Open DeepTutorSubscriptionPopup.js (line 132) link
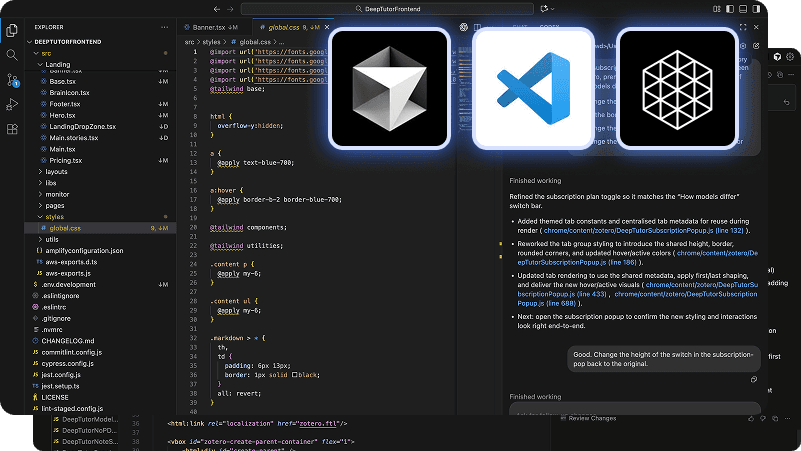The image size is (801, 451). click(643, 230)
